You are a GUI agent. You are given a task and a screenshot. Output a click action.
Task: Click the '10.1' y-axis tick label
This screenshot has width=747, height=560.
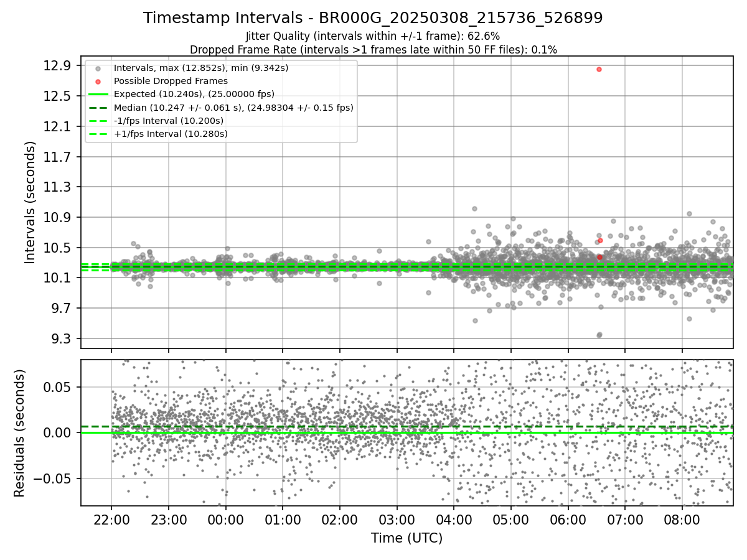[x=59, y=278]
